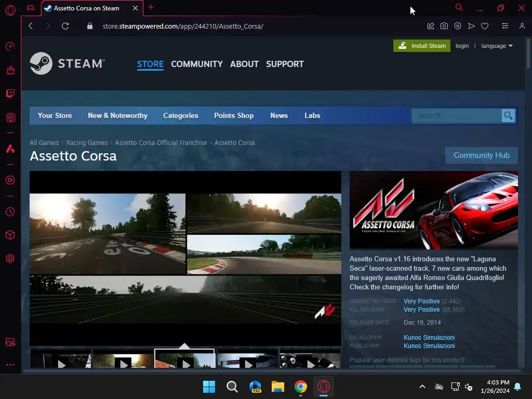The height and width of the screenshot is (399, 532).
Task: Click the login link
Action: coord(462,46)
